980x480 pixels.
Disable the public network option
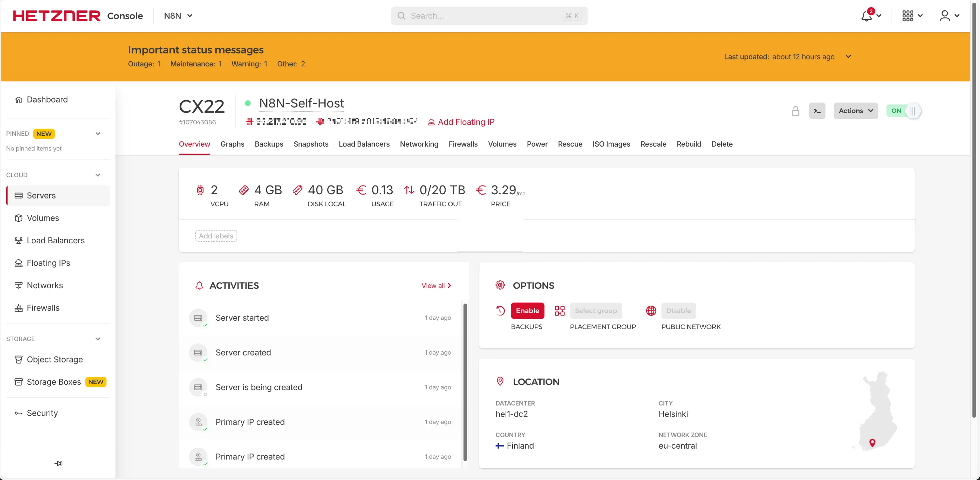[x=678, y=310]
